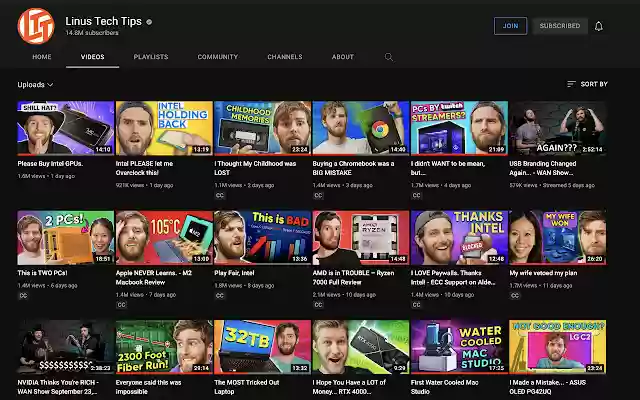Open 'Everyone said this was impossible' title
640x400 pixels.
coord(148,387)
